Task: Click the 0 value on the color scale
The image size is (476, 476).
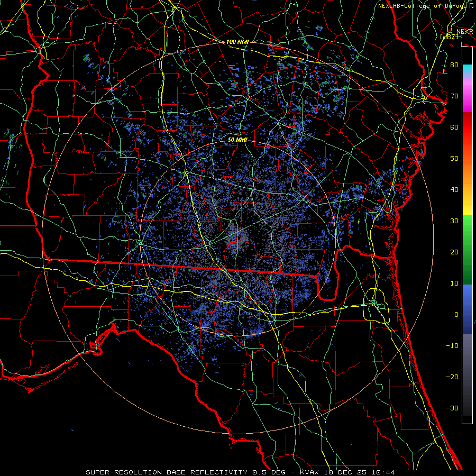Action: 456,315
